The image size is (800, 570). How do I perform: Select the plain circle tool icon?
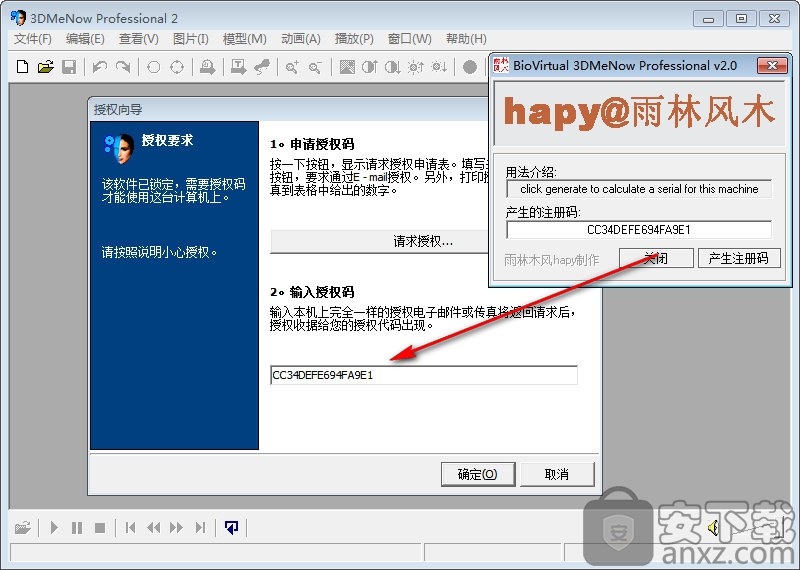pyautogui.click(x=154, y=67)
